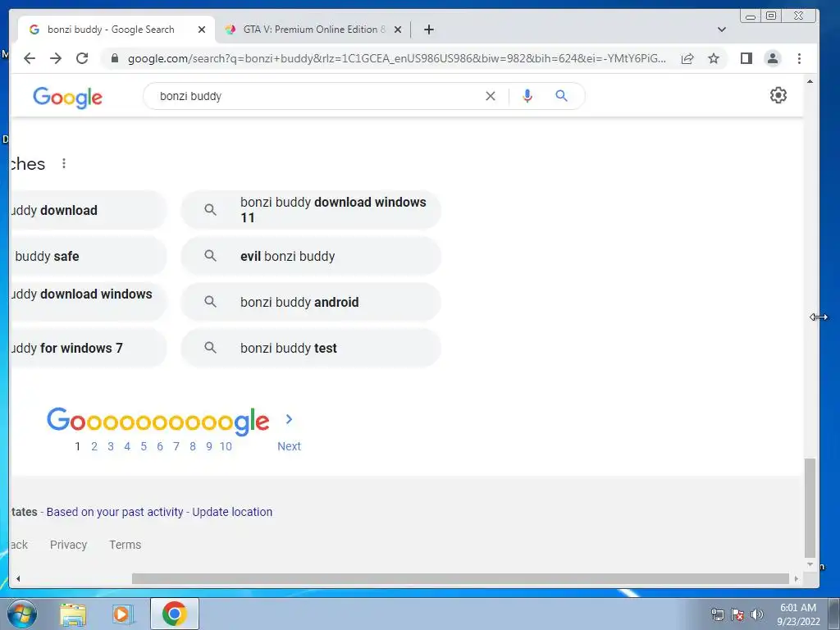Click the address bar URL
This screenshot has height=630, width=840.
[x=396, y=58]
